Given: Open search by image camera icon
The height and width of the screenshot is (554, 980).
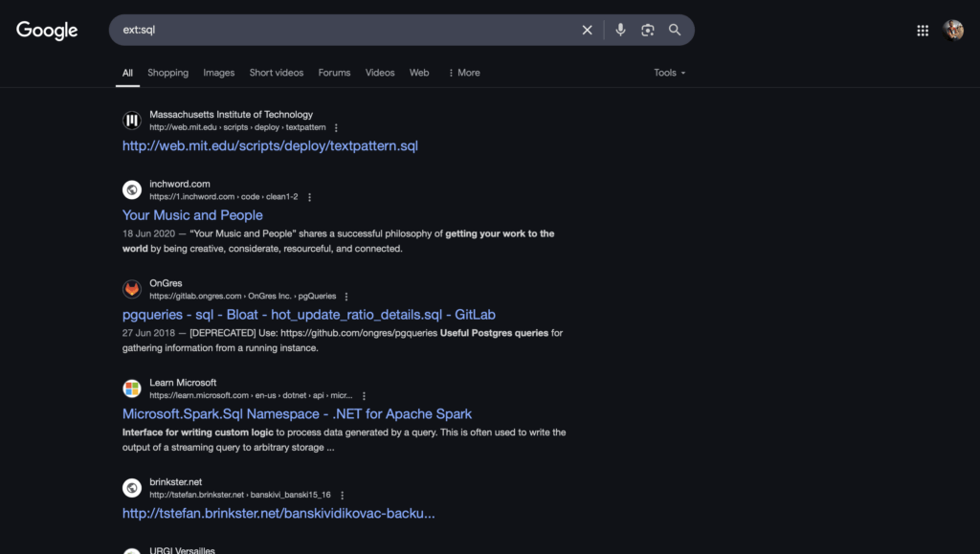Looking at the screenshot, I should click(x=648, y=30).
